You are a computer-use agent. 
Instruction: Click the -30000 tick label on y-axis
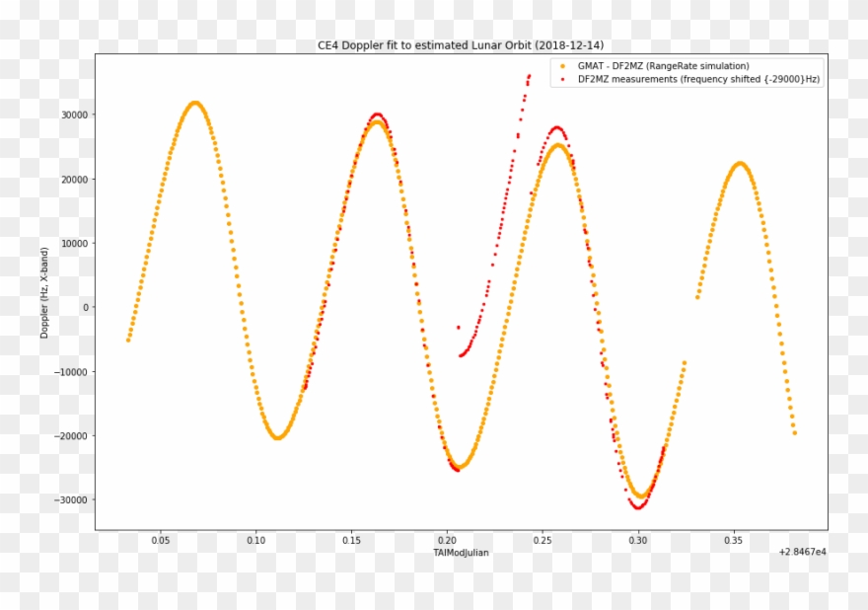[x=72, y=501]
